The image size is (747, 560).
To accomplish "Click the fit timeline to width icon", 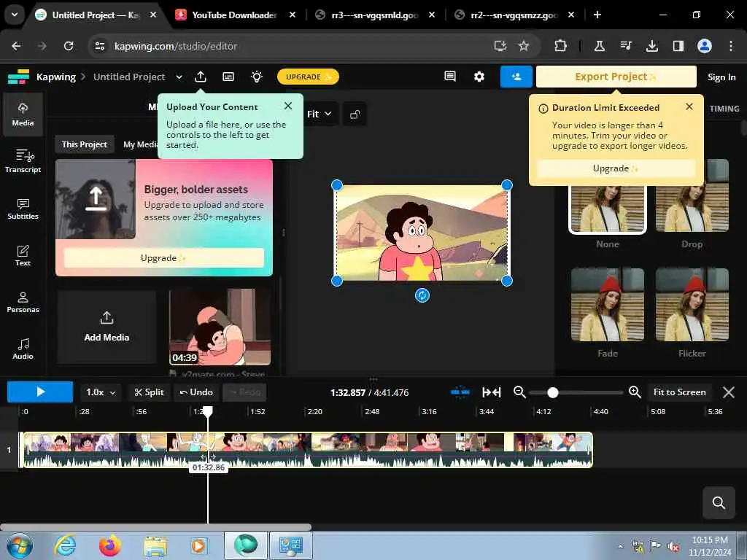I will 492,392.
